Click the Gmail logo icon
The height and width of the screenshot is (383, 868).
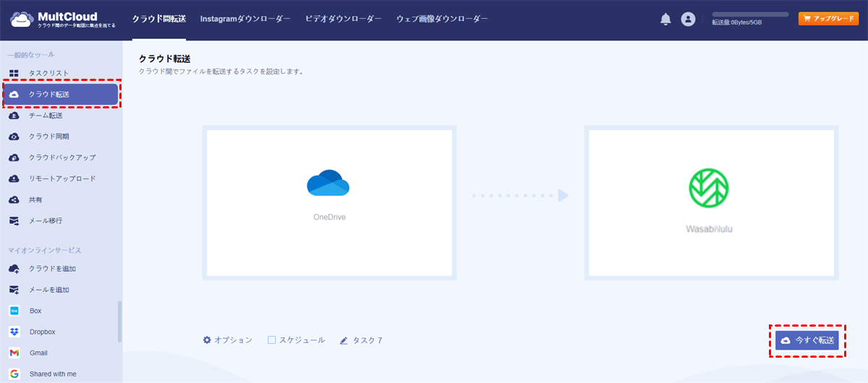point(14,353)
